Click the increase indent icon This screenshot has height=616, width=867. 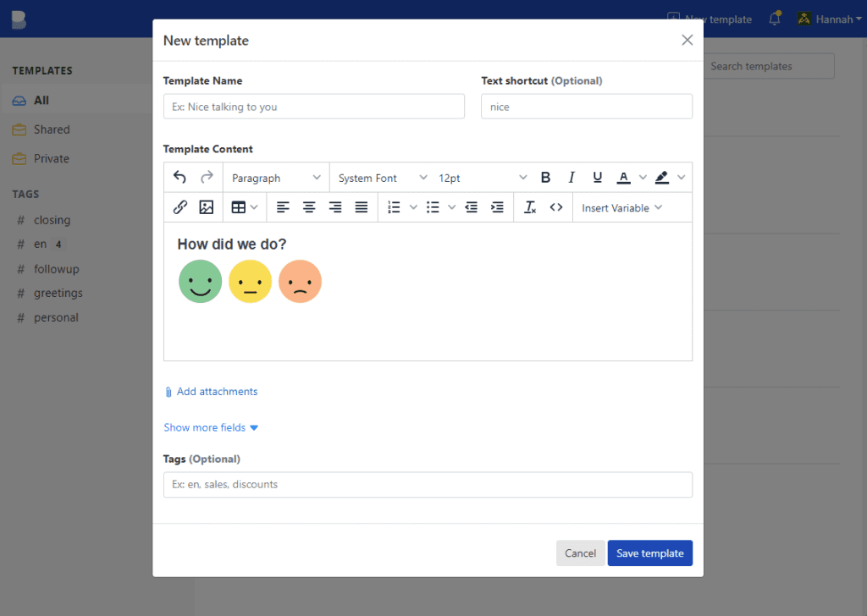point(497,207)
